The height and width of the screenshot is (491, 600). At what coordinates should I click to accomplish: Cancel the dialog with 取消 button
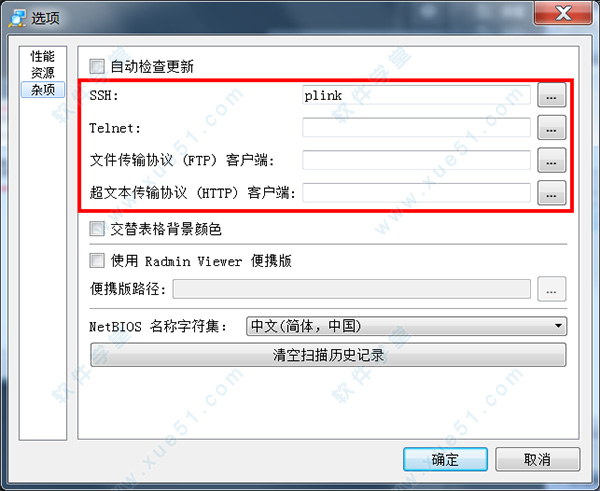tap(538, 459)
